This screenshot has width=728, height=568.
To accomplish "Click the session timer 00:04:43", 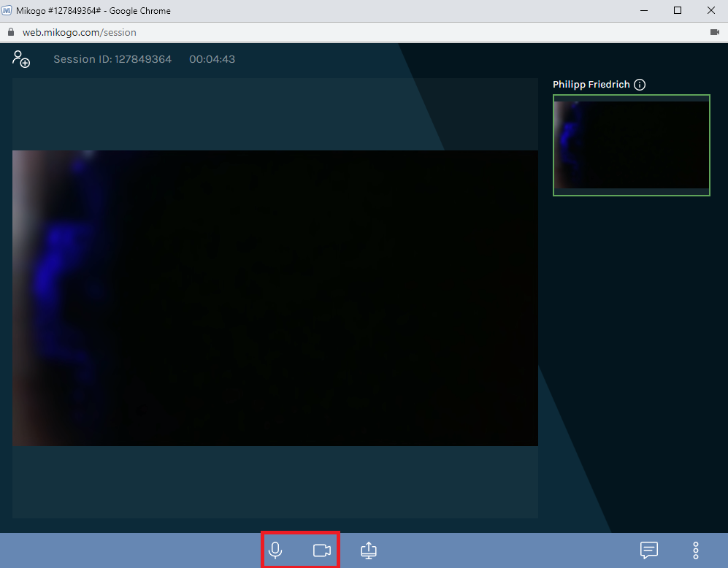I will 212,59.
